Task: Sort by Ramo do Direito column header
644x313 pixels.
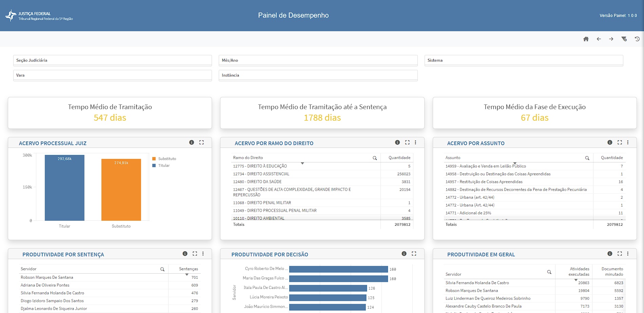Action: [248, 158]
